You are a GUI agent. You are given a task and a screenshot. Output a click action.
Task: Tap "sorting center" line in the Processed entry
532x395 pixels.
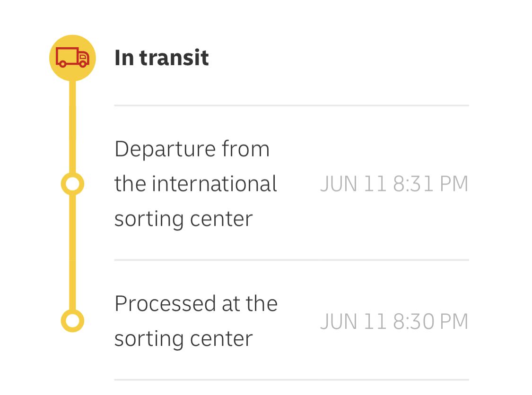click(183, 339)
